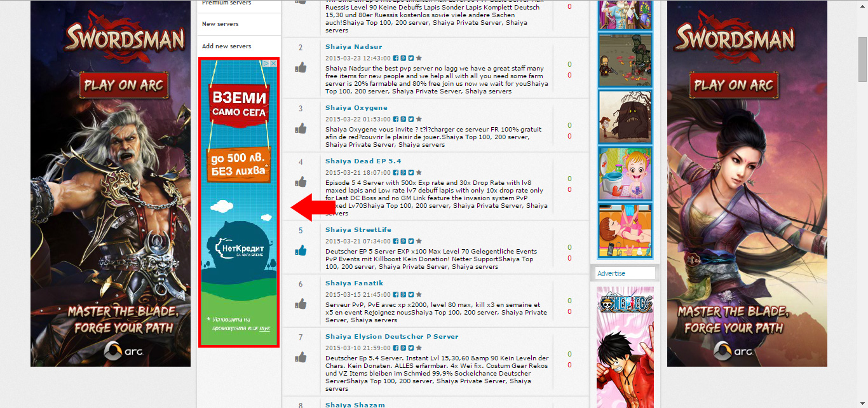The image size is (868, 408).
Task: Share Shaiya Nadsur via the Google+ icon
Action: click(x=403, y=58)
